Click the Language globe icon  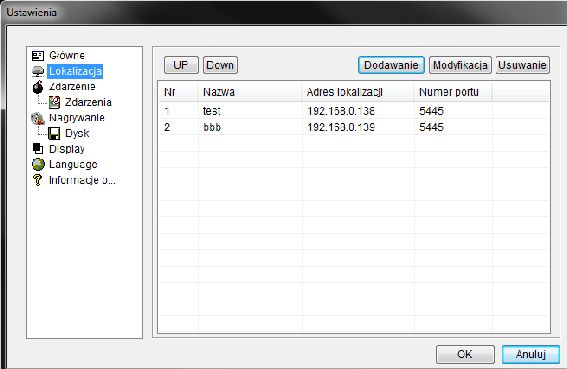(x=38, y=164)
